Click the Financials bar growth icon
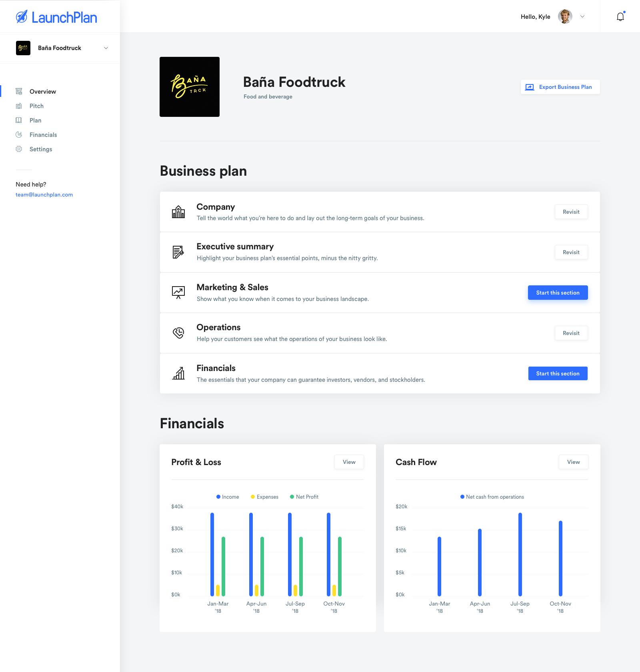Screen dimensions: 640x672 178,373
